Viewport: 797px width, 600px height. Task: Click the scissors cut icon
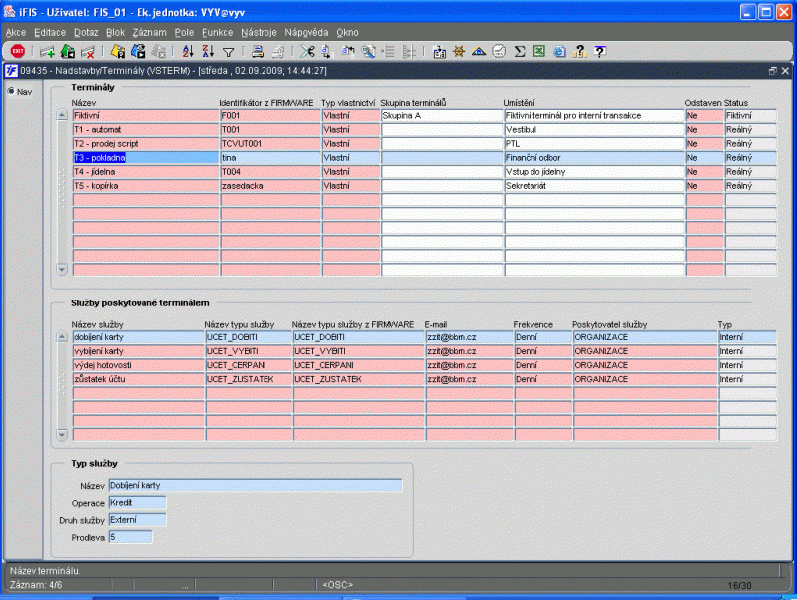[306, 51]
